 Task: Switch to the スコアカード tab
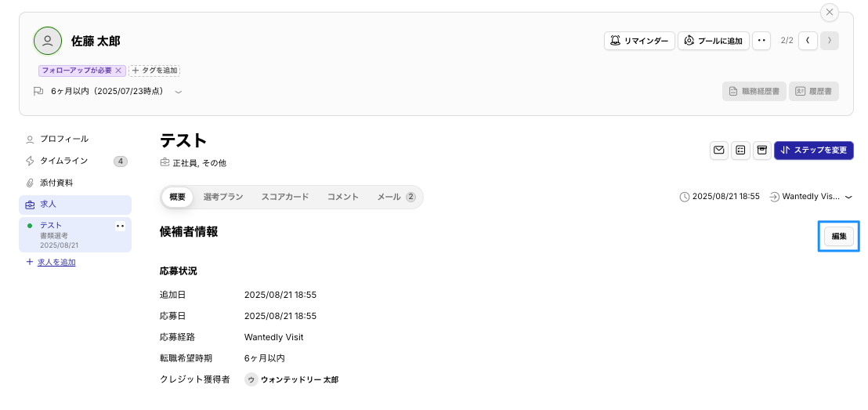(x=285, y=197)
